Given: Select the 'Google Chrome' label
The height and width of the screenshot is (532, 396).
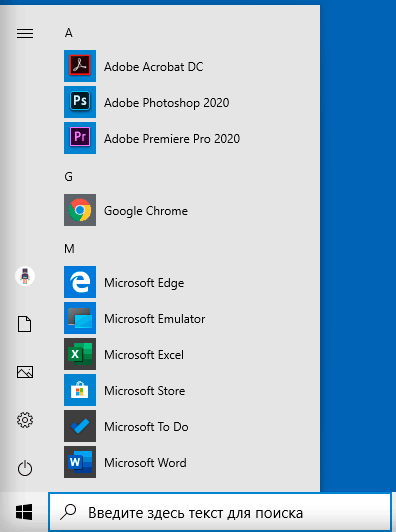Looking at the screenshot, I should [x=146, y=211].
